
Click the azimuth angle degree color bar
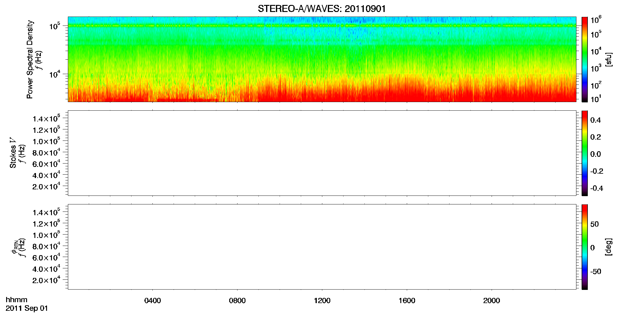point(585,247)
